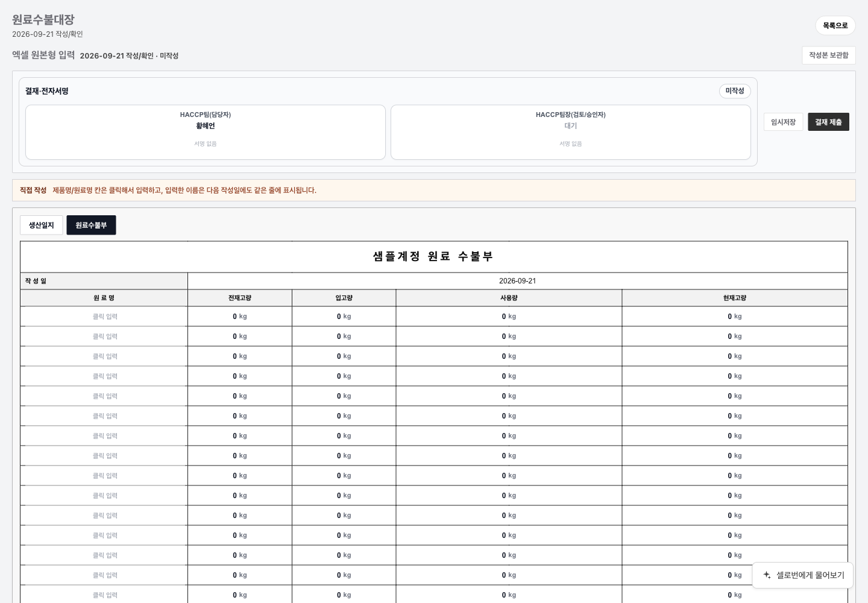This screenshot has height=603, width=868.
Task: Open the HACCP팀장(검토/승인자) 대기 signature card
Action: pyautogui.click(x=571, y=133)
